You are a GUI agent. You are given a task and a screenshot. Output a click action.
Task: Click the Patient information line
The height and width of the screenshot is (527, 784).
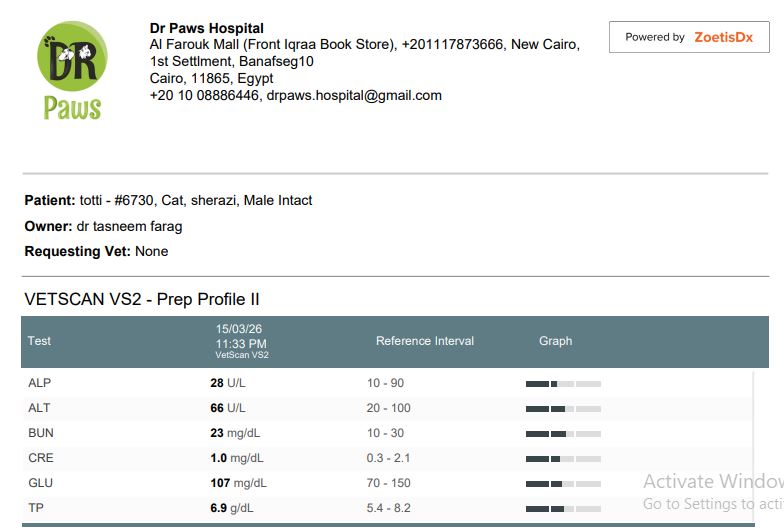click(x=168, y=200)
